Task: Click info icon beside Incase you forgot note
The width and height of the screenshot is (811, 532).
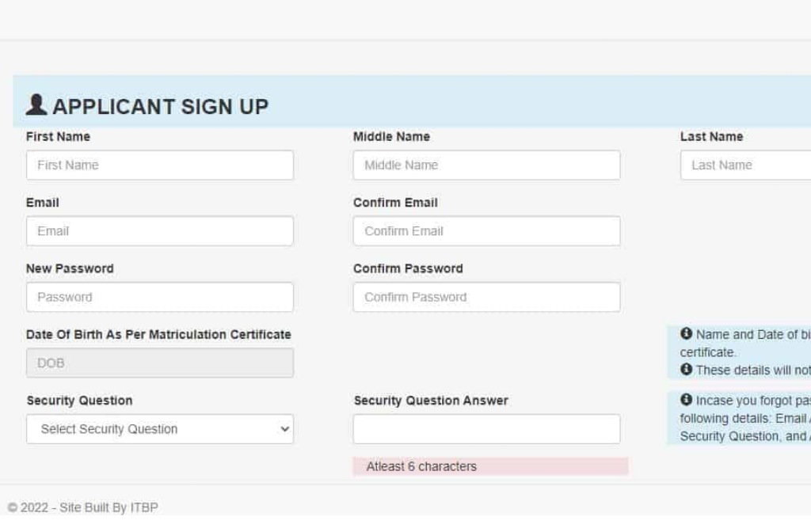Action: (686, 400)
